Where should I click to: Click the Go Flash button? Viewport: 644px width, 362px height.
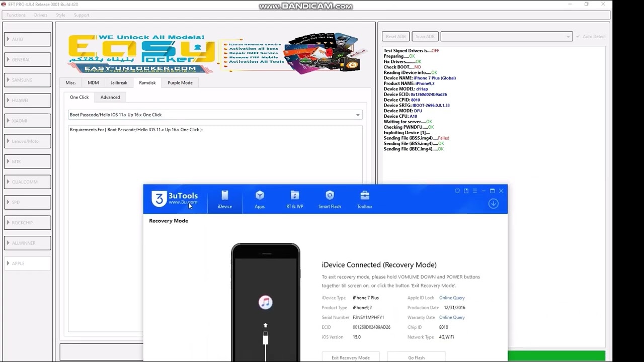pyautogui.click(x=416, y=357)
